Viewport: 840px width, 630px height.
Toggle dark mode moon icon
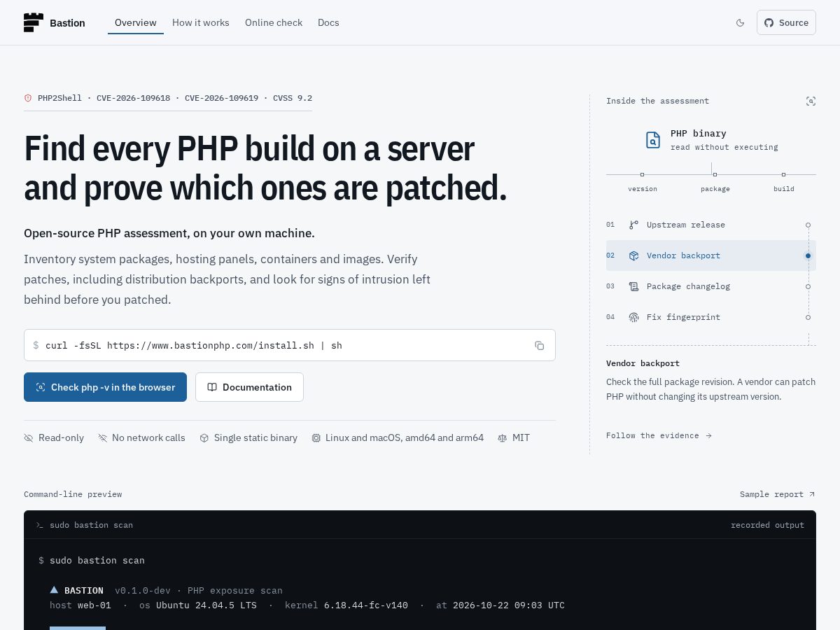pyautogui.click(x=741, y=22)
